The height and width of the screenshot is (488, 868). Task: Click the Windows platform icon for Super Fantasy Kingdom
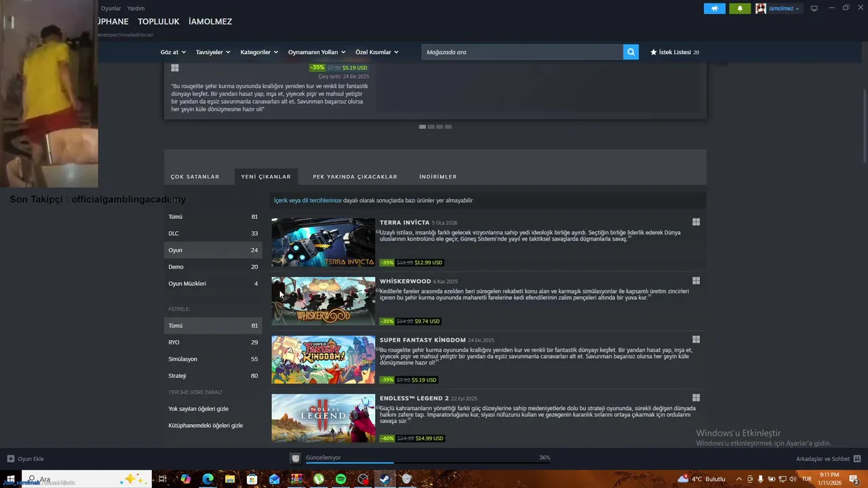pyautogui.click(x=696, y=340)
